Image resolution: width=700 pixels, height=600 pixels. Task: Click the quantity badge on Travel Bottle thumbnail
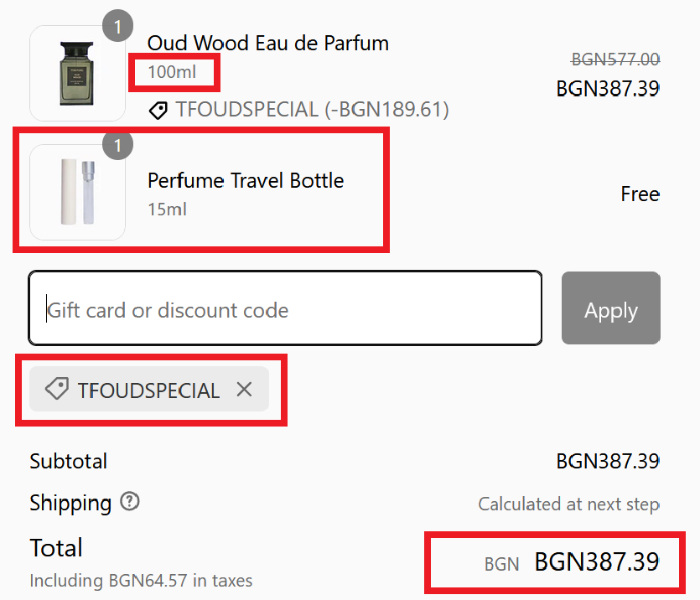click(118, 146)
